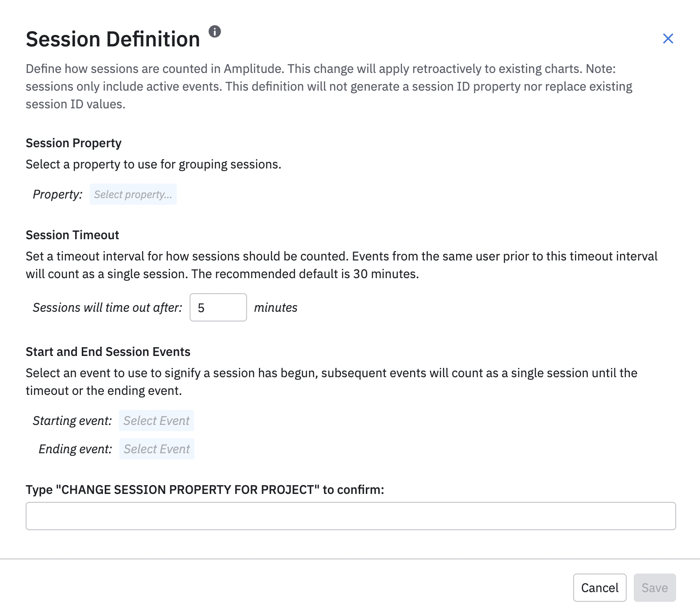Click the Session Property section heading

73,143
